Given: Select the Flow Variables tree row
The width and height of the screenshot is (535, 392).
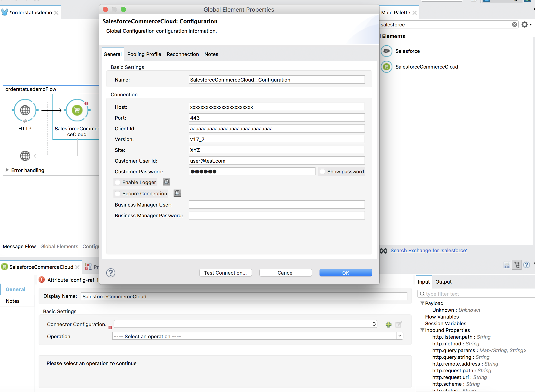Looking at the screenshot, I should pyautogui.click(x=442, y=317).
